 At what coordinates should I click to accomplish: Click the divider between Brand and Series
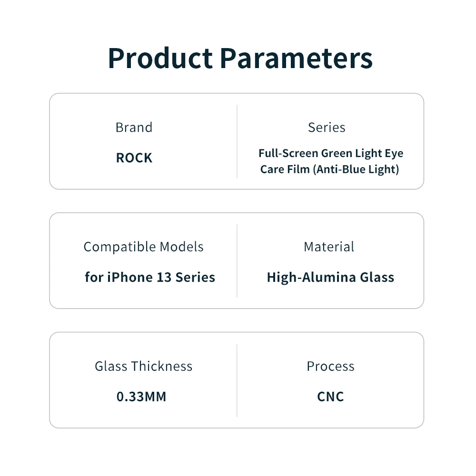pyautogui.click(x=237, y=141)
